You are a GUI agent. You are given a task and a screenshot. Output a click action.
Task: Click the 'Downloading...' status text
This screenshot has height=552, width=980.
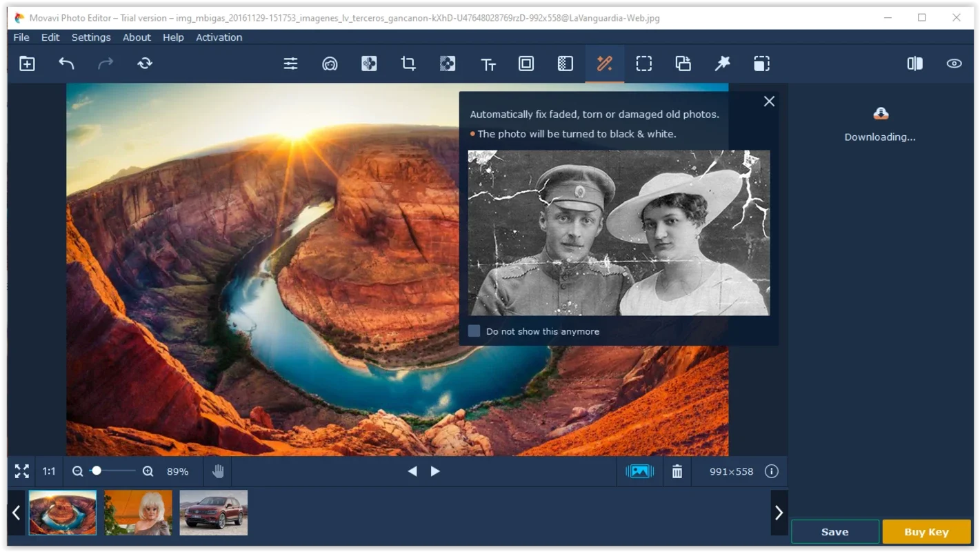(880, 137)
